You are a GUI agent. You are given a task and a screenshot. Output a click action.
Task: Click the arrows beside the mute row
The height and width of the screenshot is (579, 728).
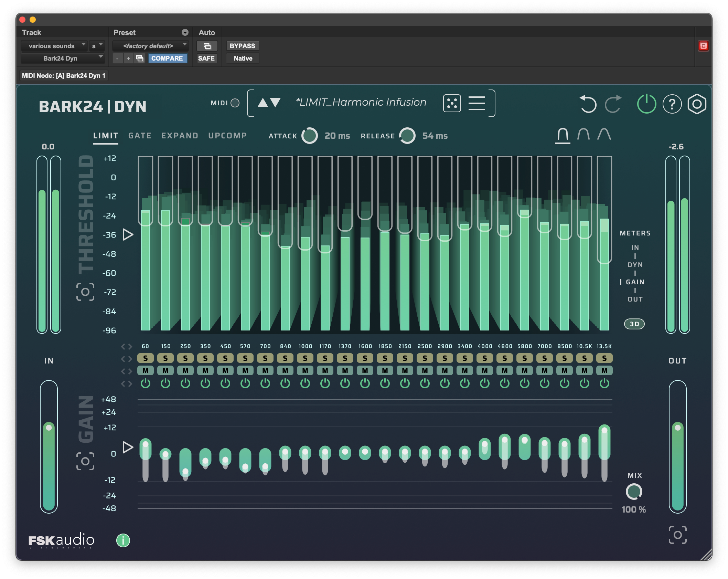[126, 371]
